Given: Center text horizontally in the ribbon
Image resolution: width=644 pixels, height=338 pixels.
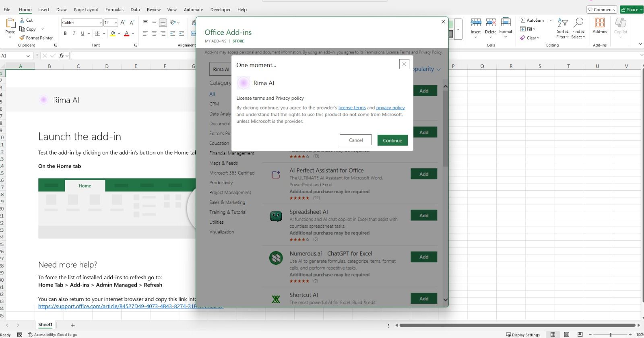Looking at the screenshot, I should (x=154, y=34).
